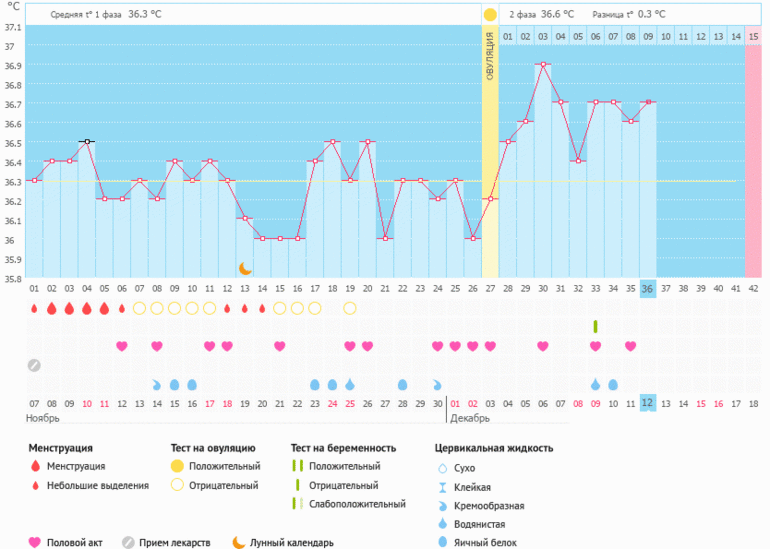This screenshot has height=549, width=770.
Task: Click the 'Яичный белок' drop icon in legend
Action: point(442,542)
